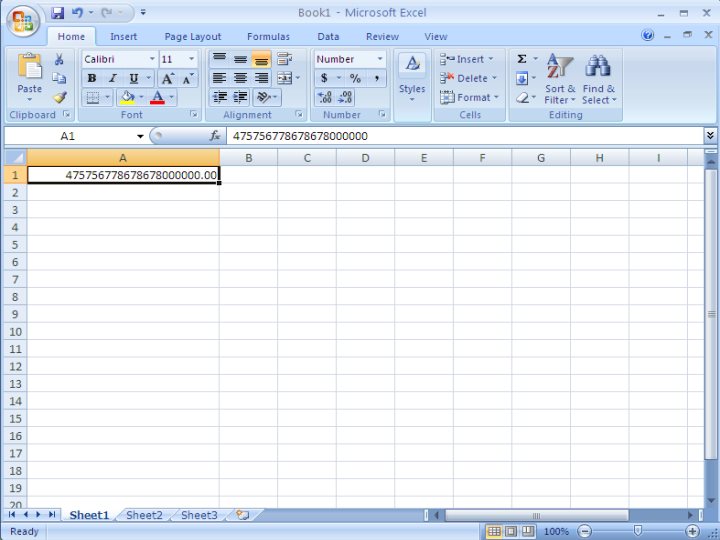
Task: Switch to the Page Layout tab
Action: coord(193,37)
